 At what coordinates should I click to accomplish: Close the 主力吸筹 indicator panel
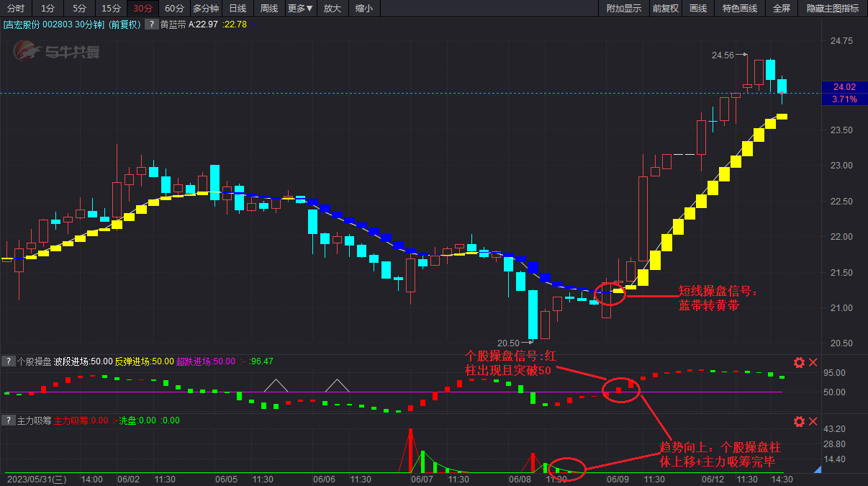[813, 422]
